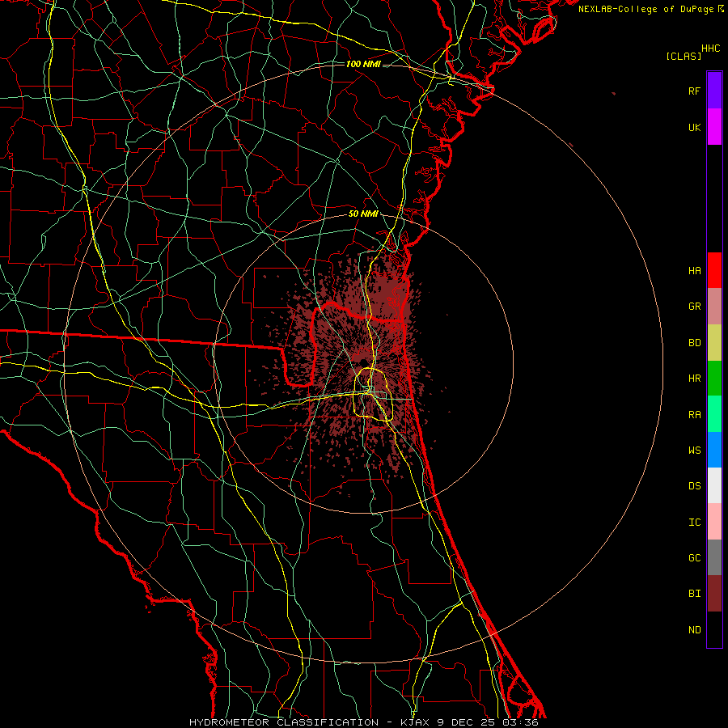Click the HA legend label
This screenshot has height=728, width=728.
(x=694, y=271)
